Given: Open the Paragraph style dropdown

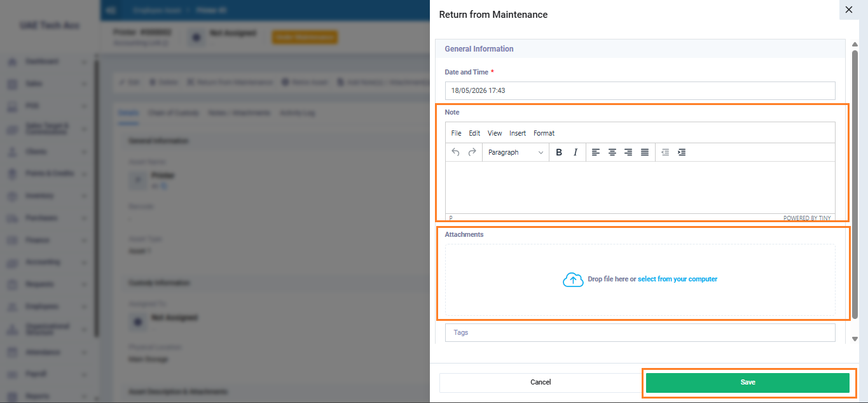Looking at the screenshot, I should pyautogui.click(x=516, y=152).
